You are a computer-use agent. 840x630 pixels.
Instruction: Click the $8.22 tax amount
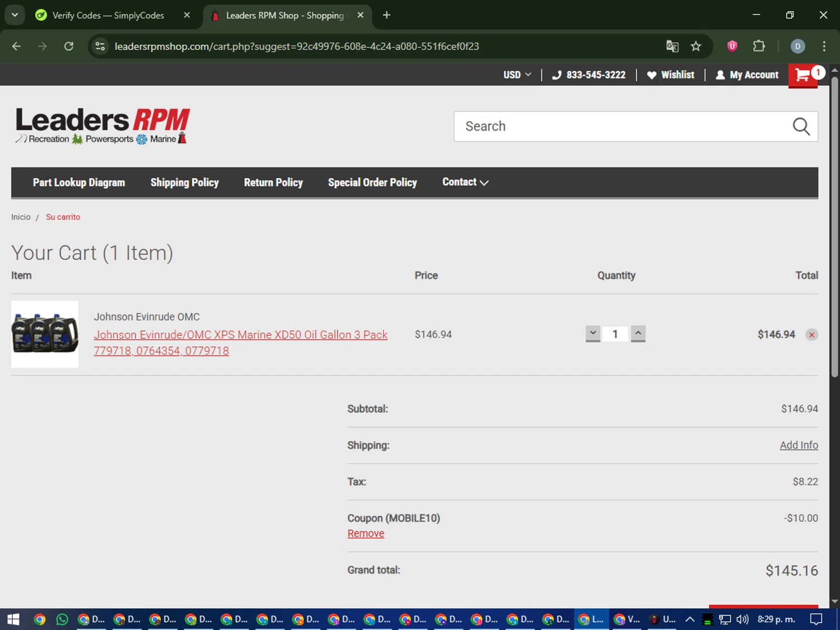[x=805, y=482]
